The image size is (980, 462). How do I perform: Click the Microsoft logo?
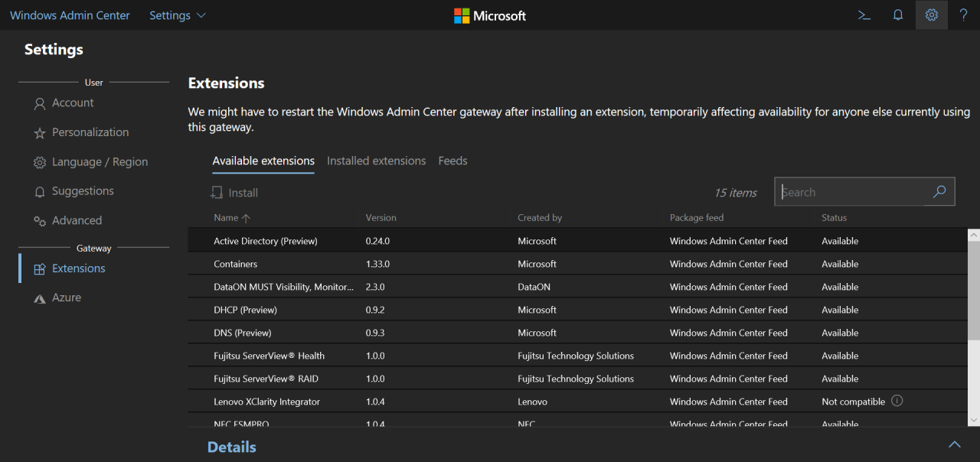coord(490,15)
